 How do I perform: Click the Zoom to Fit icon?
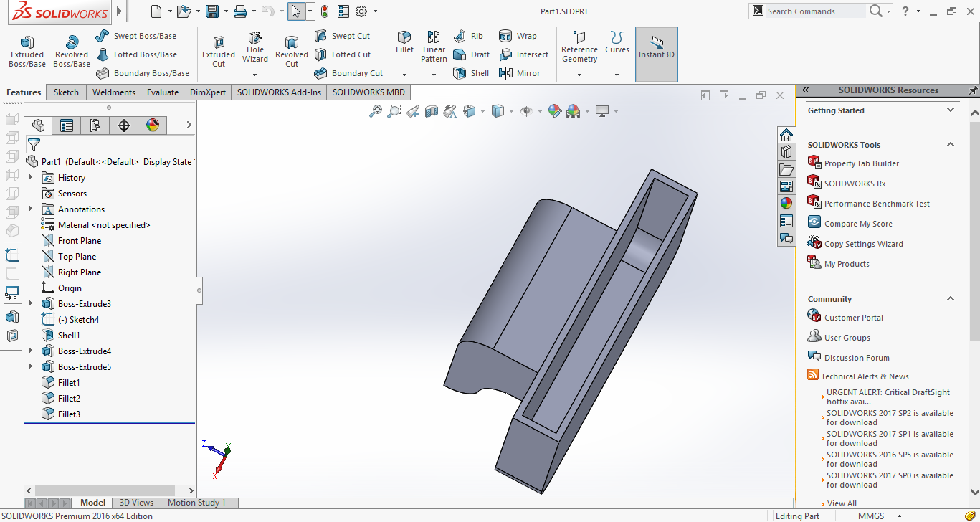pyautogui.click(x=375, y=111)
